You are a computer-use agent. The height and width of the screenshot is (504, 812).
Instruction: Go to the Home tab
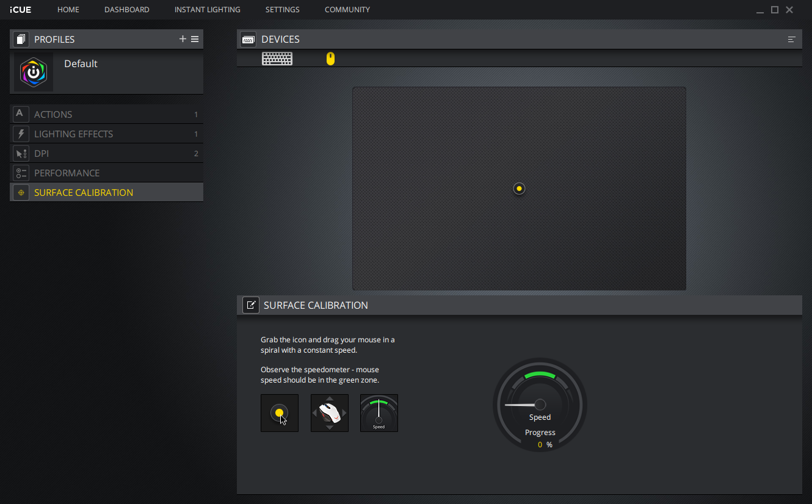click(x=68, y=10)
